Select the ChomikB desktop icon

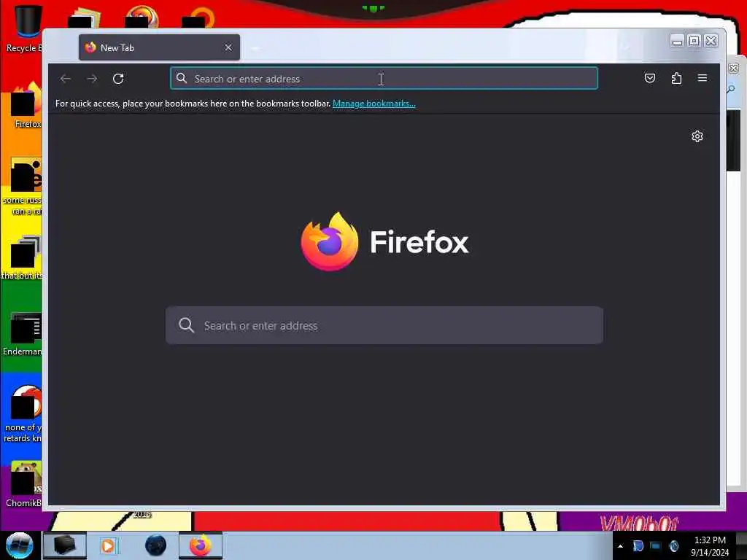click(24, 484)
